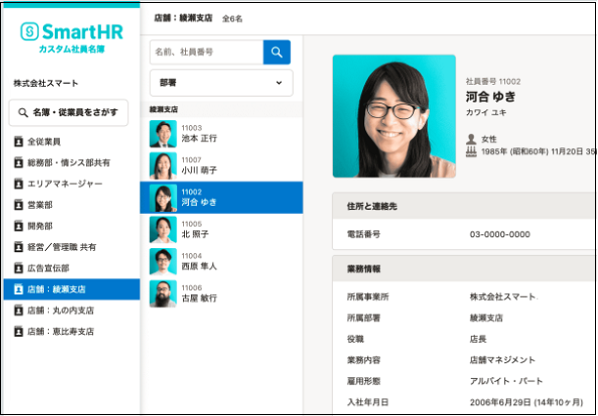Click the avatar of 河合 ゆき in the list

163,198
